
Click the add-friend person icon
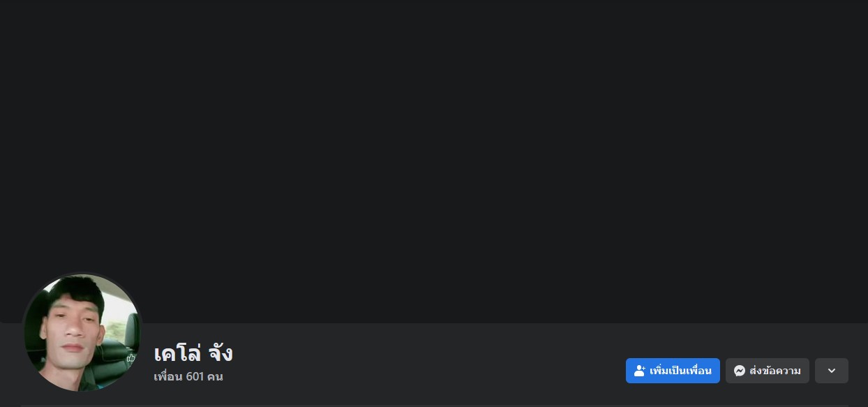pos(639,371)
